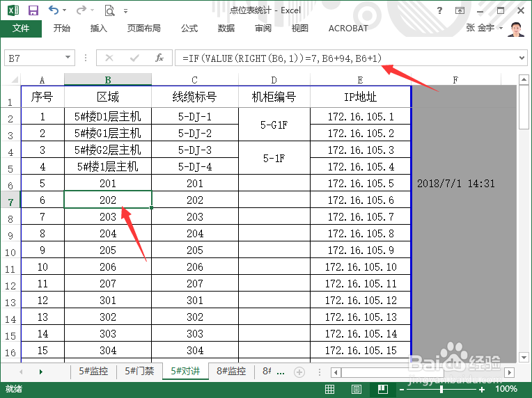Select column D header
The height and width of the screenshot is (398, 532).
[274, 80]
